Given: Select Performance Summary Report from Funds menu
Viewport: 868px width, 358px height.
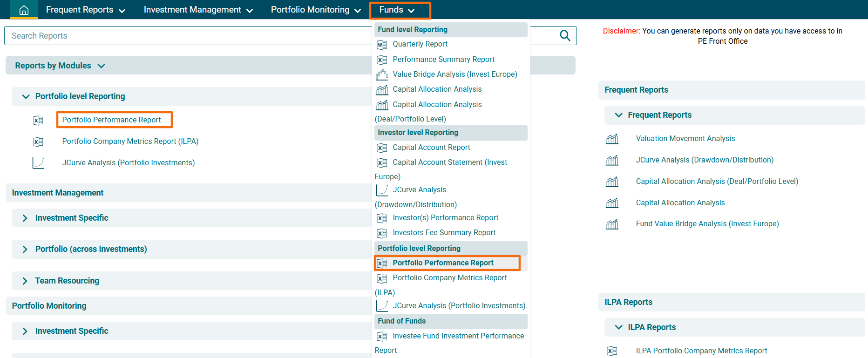Looking at the screenshot, I should pos(443,60).
